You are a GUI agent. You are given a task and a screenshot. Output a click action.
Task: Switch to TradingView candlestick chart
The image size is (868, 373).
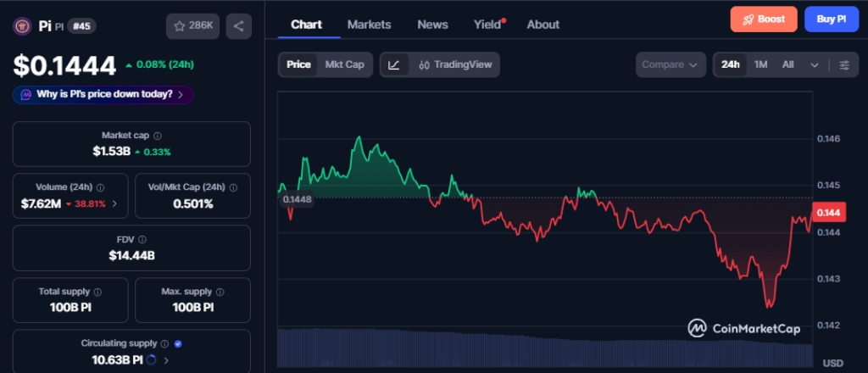coord(454,64)
